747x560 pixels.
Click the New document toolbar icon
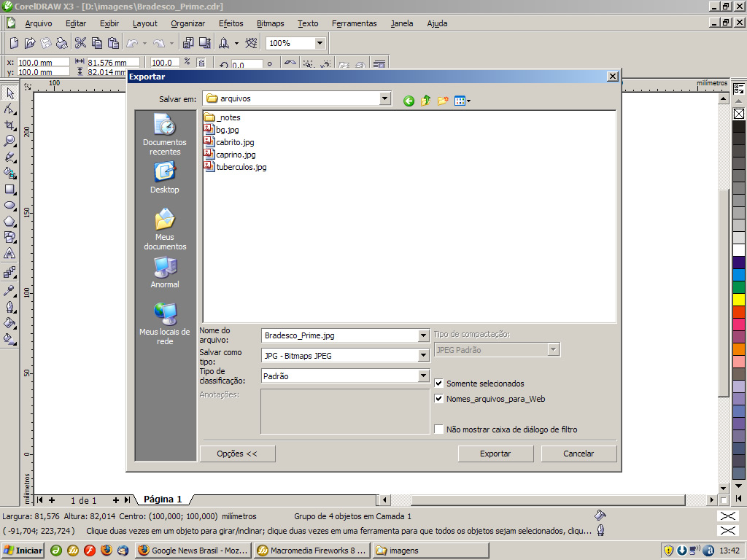(15, 43)
